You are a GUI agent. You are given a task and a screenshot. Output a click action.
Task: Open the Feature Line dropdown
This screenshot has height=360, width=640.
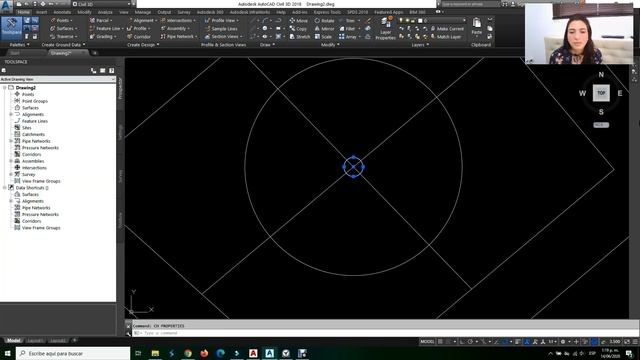pyautogui.click(x=106, y=29)
